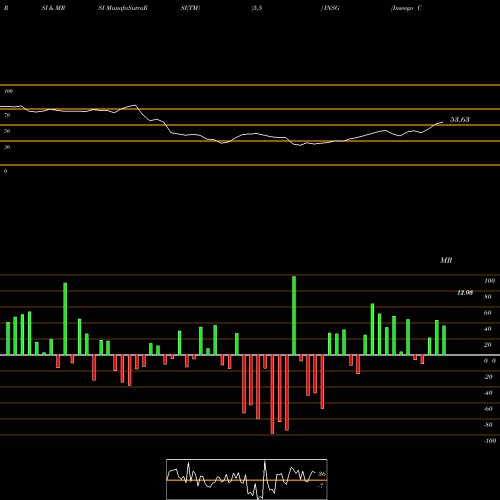The height and width of the screenshot is (500, 500).
Task: Click the 70 label on RSI scale
Action: coord(7,115)
